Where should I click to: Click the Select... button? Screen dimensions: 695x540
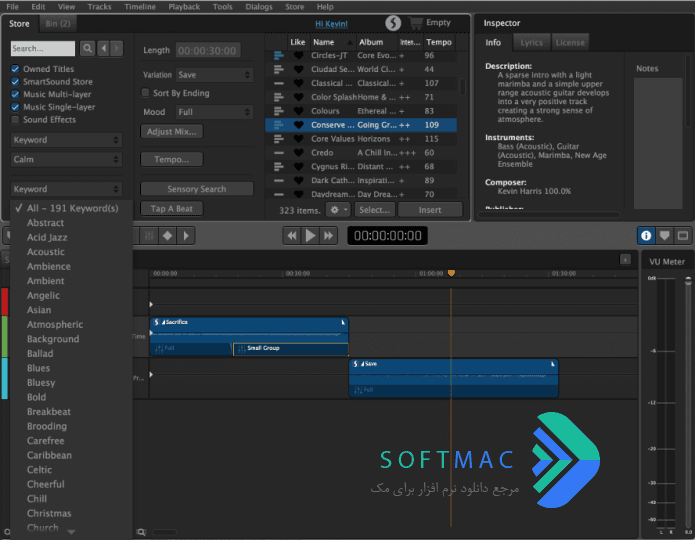[x=375, y=210]
